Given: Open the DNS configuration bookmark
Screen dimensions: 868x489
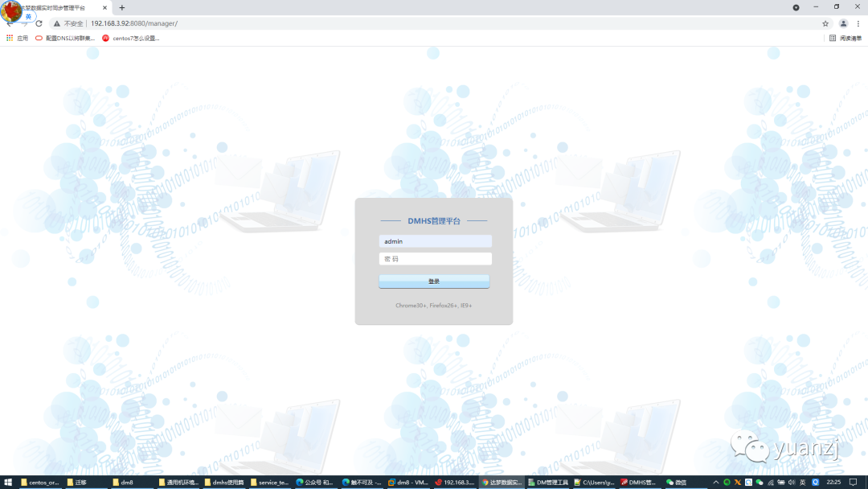Looking at the screenshot, I should coord(65,39).
